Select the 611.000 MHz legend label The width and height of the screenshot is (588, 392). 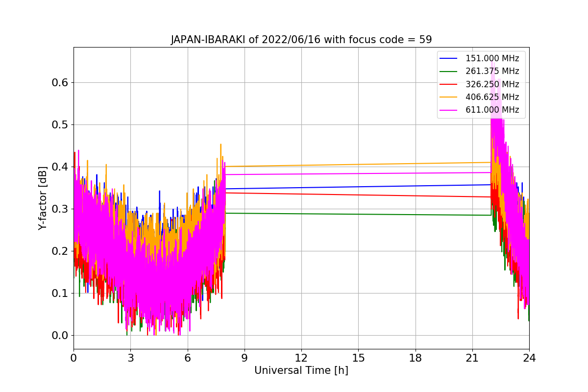492,110
